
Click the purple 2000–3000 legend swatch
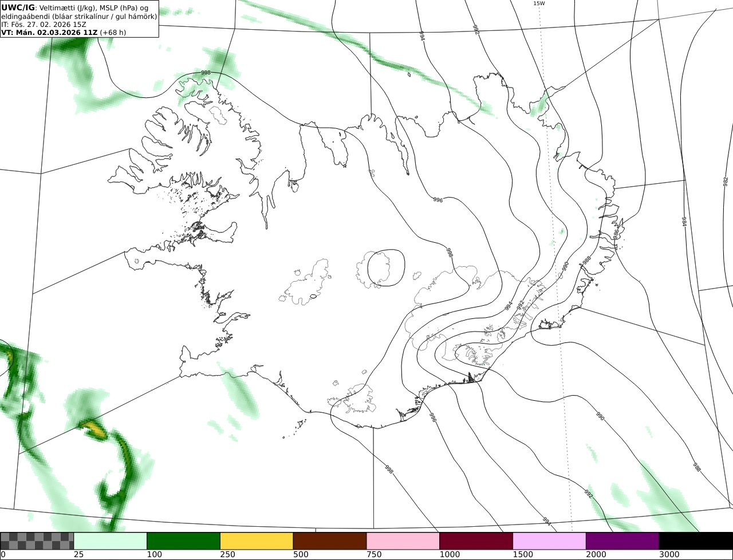pos(622,541)
